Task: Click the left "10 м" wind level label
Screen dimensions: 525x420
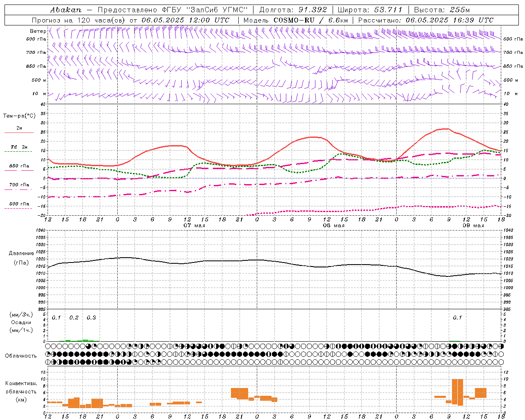Action: 39,94
